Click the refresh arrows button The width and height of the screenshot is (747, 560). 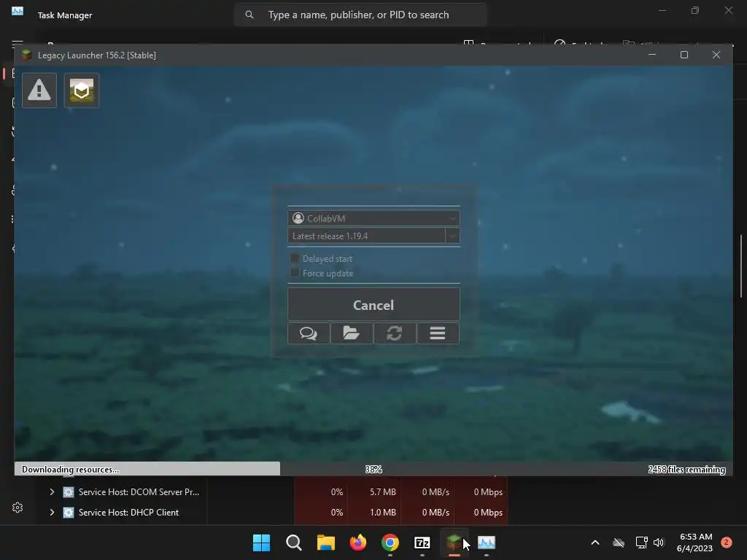395,332
